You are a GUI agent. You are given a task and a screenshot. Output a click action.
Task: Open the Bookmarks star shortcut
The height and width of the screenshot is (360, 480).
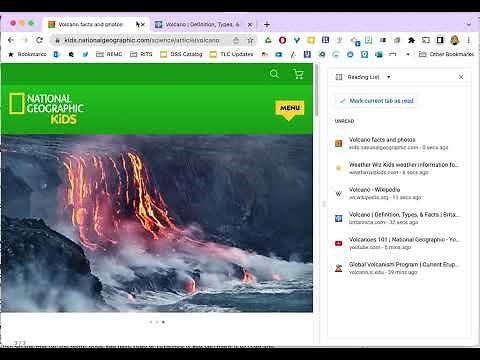pos(27,54)
